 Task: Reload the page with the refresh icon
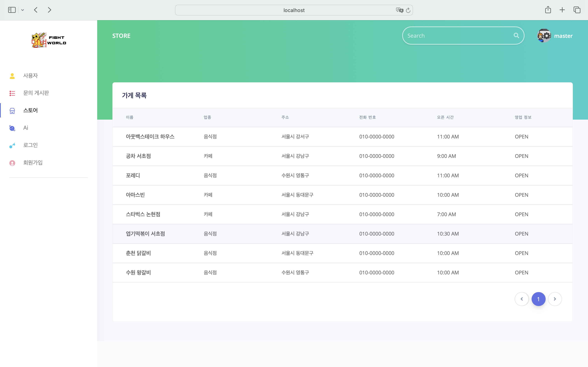408,10
